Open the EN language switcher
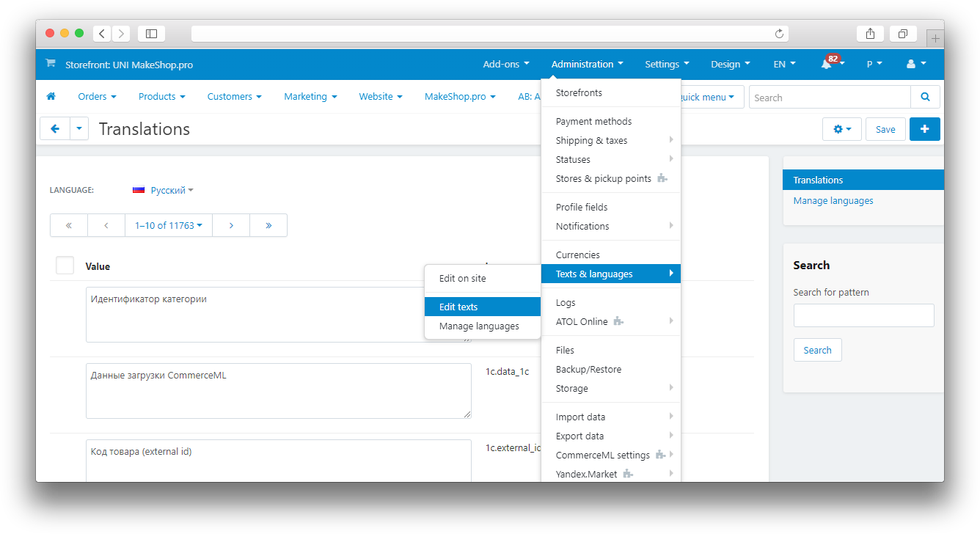Viewport: 980px width, 534px height. point(784,64)
